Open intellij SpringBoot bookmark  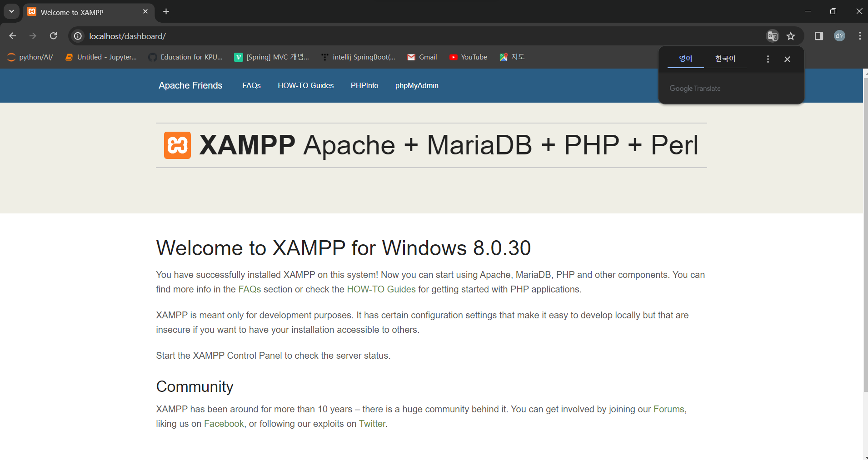pyautogui.click(x=358, y=57)
